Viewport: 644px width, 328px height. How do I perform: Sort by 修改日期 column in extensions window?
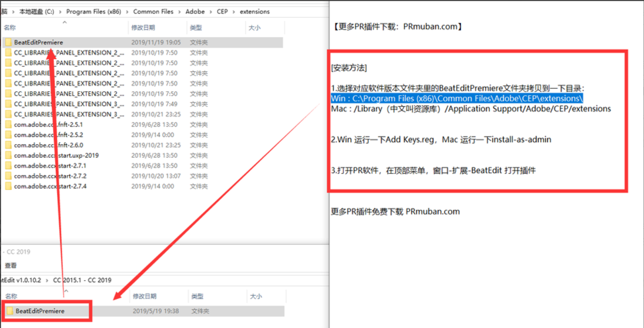143,28
